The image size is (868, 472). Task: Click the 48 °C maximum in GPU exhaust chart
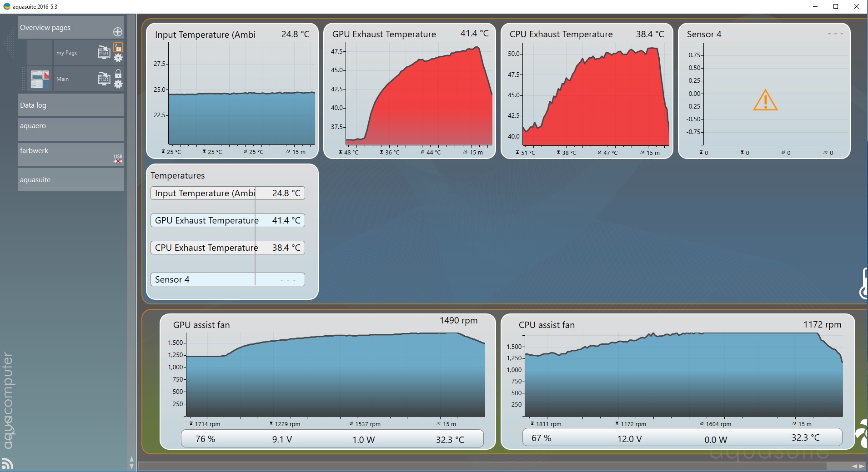tap(348, 152)
